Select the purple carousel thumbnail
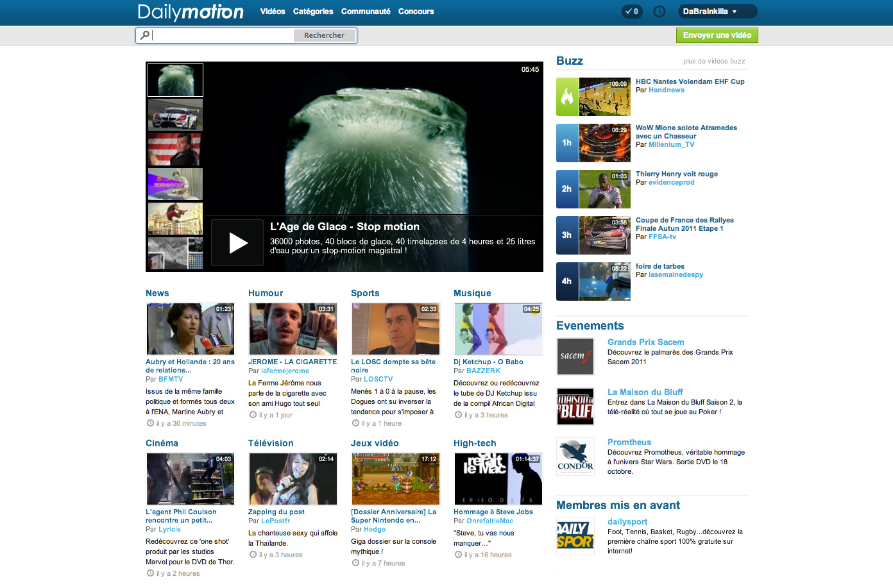893x588 pixels. point(175,184)
